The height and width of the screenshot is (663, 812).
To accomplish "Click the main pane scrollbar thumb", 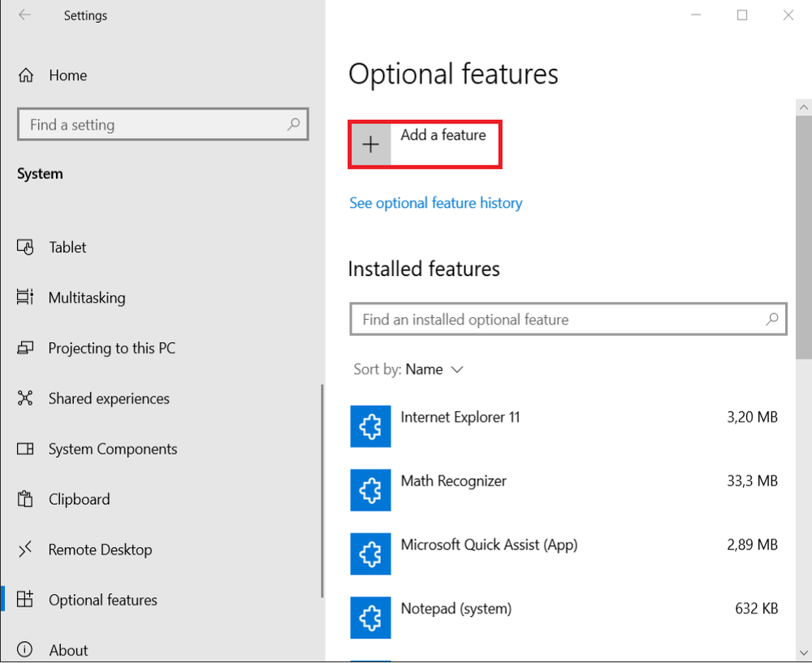I will pyautogui.click(x=804, y=237).
